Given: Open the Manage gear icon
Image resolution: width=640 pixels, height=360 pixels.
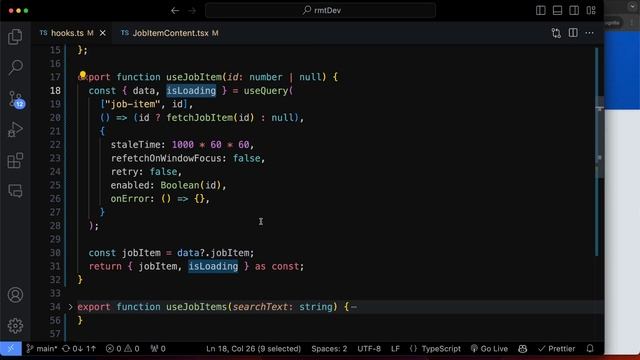Looking at the screenshot, I should 15,325.
